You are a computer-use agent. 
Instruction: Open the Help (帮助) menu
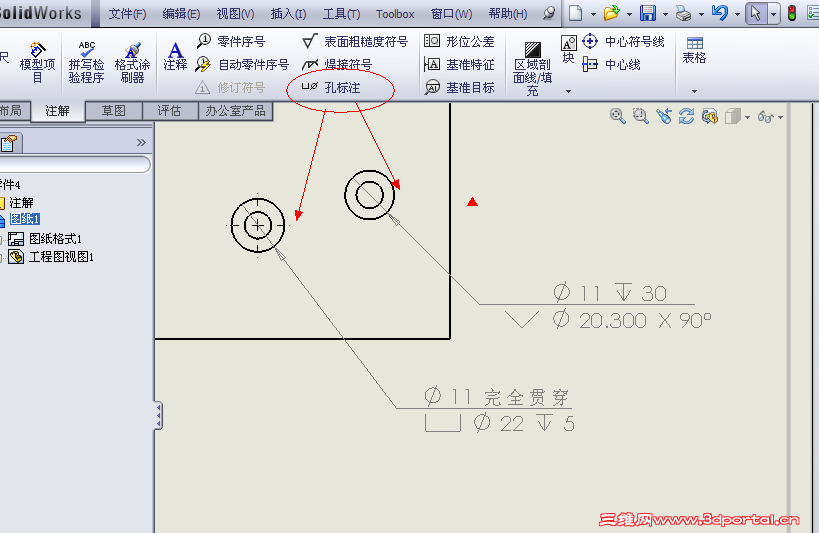508,14
